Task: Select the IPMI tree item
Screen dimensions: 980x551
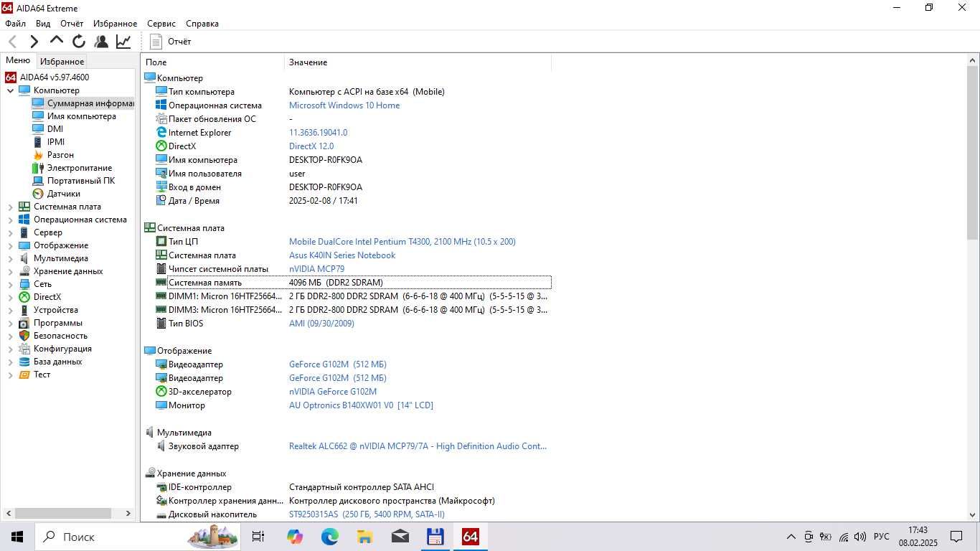Action: tap(56, 142)
